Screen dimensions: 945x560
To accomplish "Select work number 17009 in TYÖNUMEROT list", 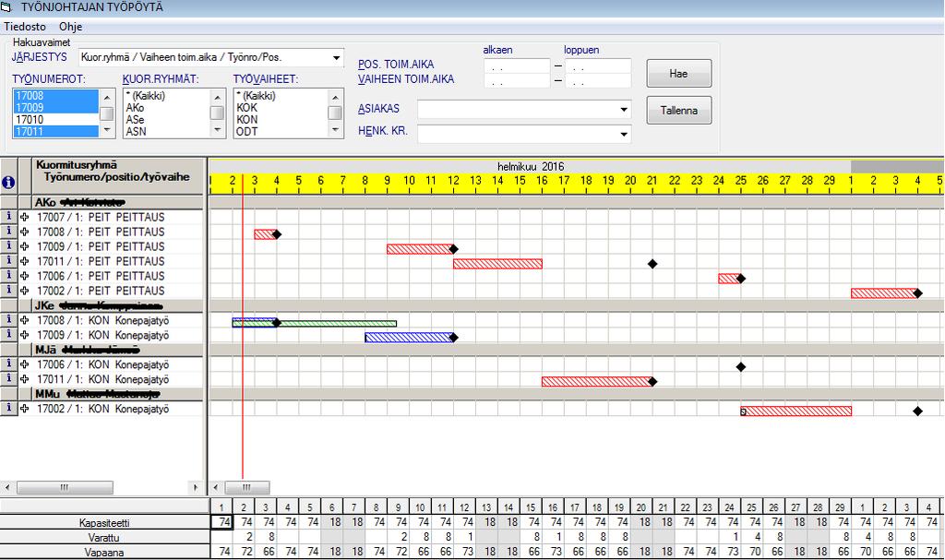I will (x=55, y=107).
